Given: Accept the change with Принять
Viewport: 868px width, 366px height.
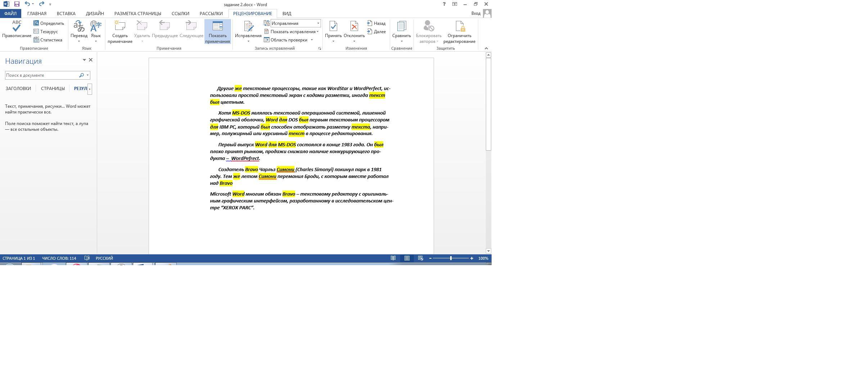Looking at the screenshot, I should (x=333, y=32).
